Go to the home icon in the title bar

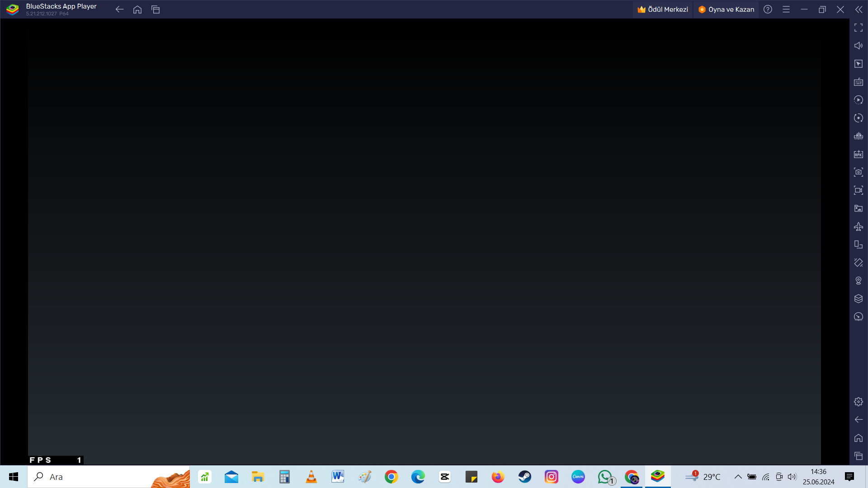(137, 9)
